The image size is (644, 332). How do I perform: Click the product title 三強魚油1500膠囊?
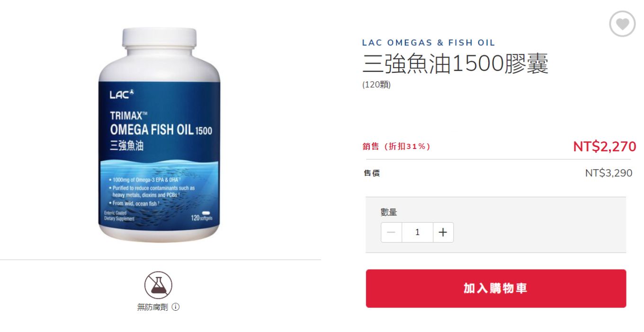456,64
